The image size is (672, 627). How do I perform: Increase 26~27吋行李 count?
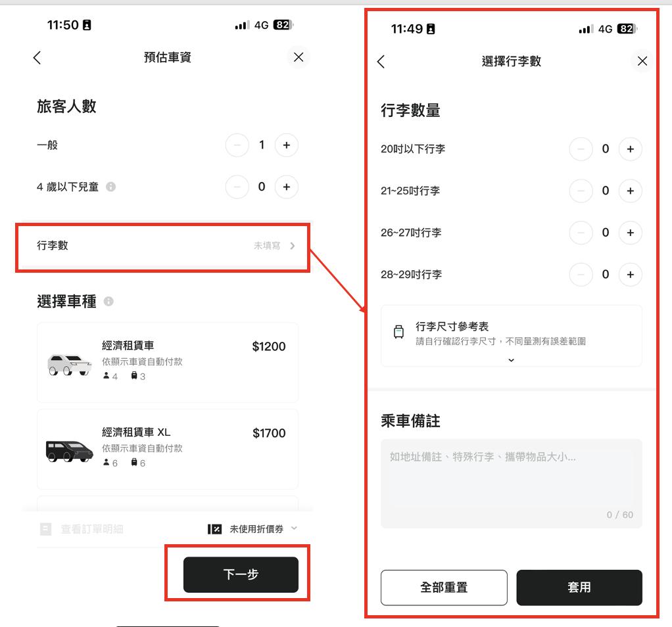click(x=631, y=233)
